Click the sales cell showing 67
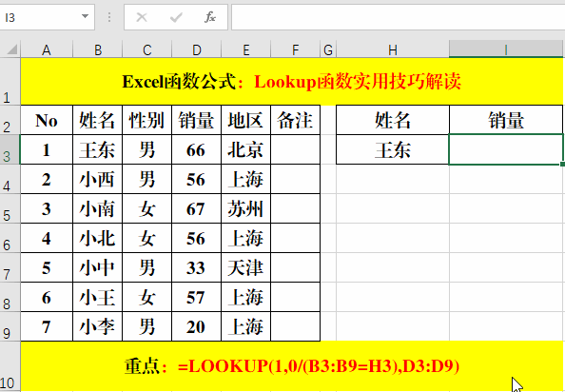 pos(196,208)
